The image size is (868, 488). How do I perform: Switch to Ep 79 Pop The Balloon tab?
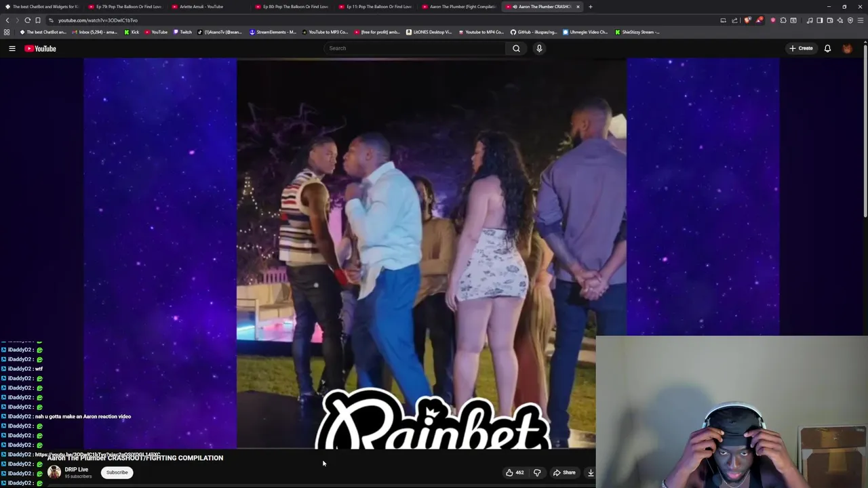click(126, 7)
